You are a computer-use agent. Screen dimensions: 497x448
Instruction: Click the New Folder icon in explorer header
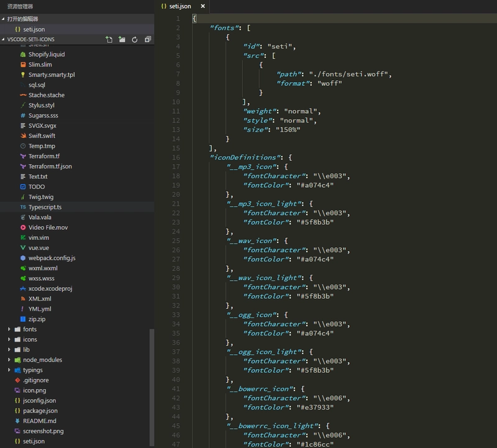pos(122,39)
